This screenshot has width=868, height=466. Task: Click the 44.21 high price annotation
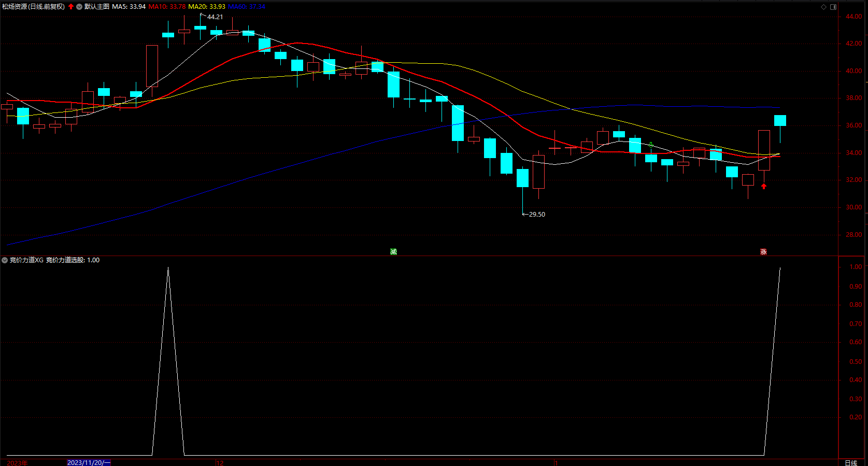click(x=215, y=17)
